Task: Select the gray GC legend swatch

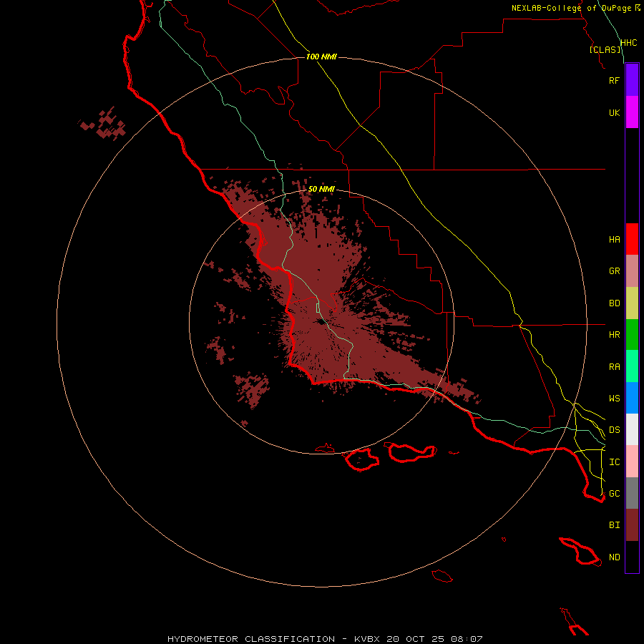Action: [632, 493]
